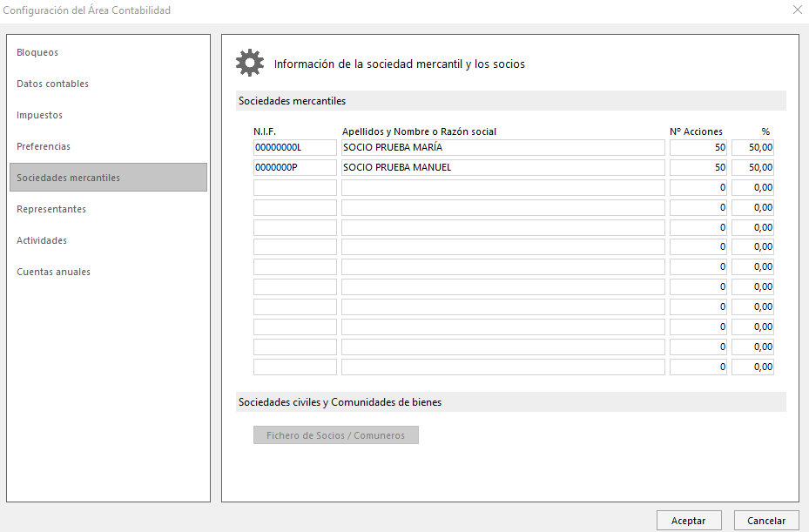Click Nº Acciones field for SOCIO PRUEBA MARÍA

coord(698,147)
